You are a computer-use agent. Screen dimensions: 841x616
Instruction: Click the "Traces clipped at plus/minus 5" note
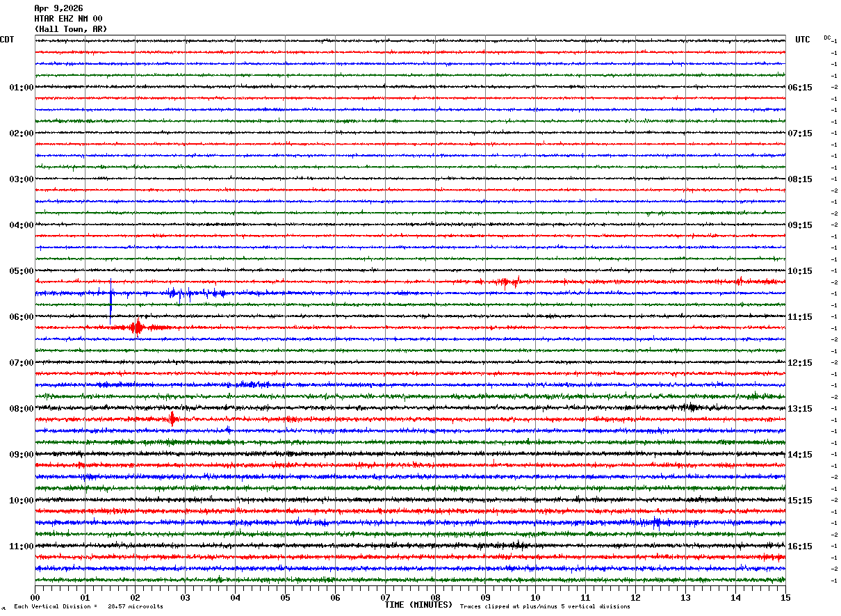[545, 606]
